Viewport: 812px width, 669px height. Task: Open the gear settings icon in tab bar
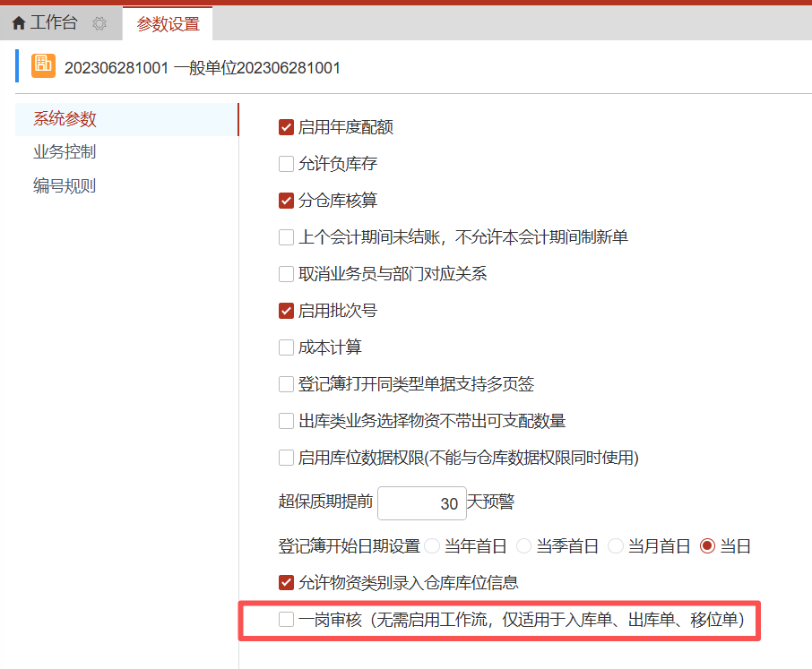pos(99,23)
